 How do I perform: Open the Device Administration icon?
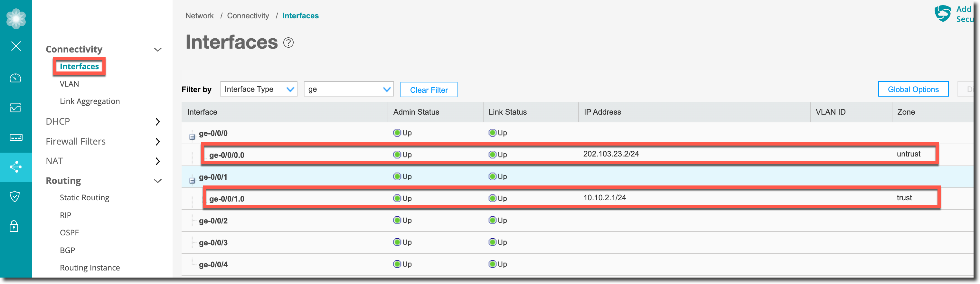15,137
